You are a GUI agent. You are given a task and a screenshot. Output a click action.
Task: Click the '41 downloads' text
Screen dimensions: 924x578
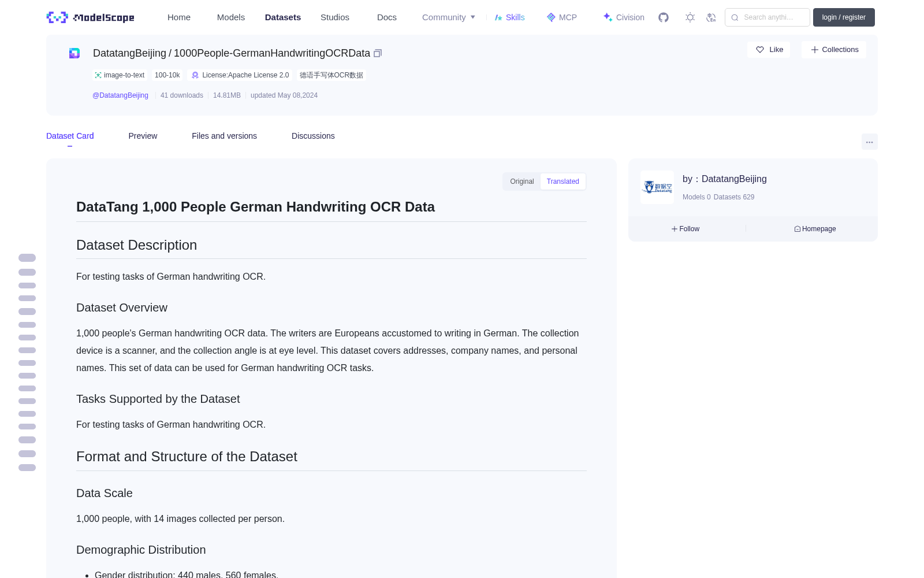pos(182,95)
